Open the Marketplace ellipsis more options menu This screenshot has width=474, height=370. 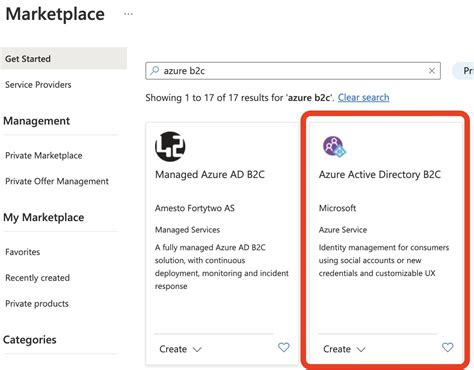click(x=128, y=14)
